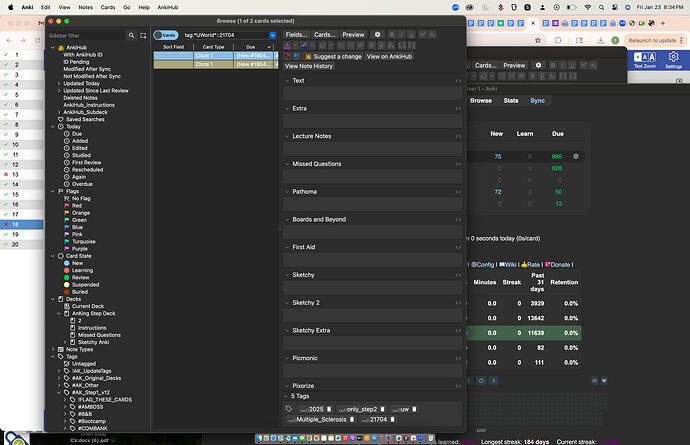The image size is (690, 445).
Task: Collapse the Card State sidebar section
Action: 53,256
